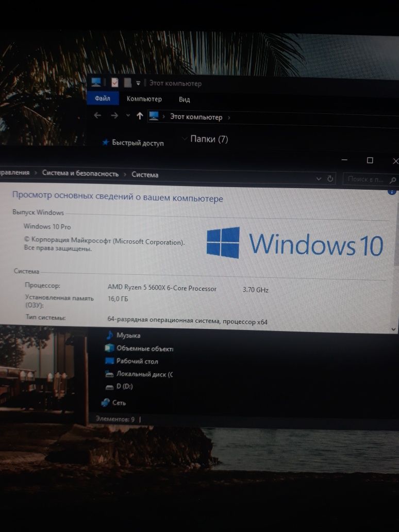The width and height of the screenshot is (399, 532).
Task: Select Быстрый доступ in navigation pane
Action: (138, 143)
